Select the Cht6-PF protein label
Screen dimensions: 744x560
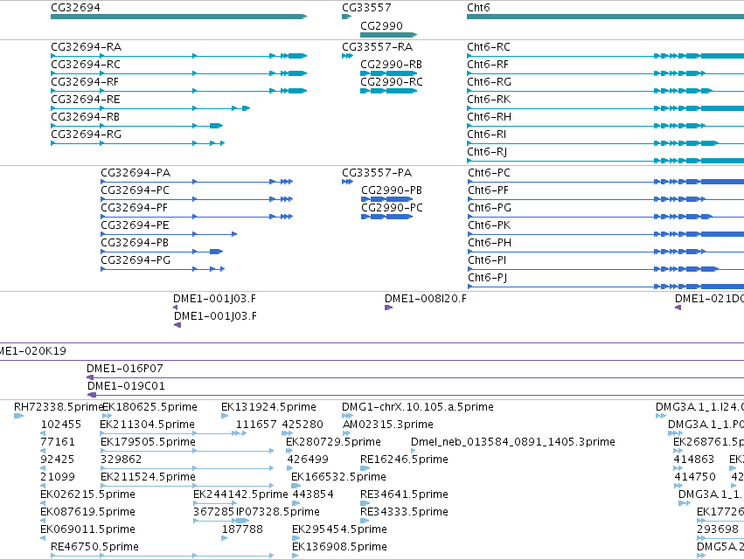[488, 190]
